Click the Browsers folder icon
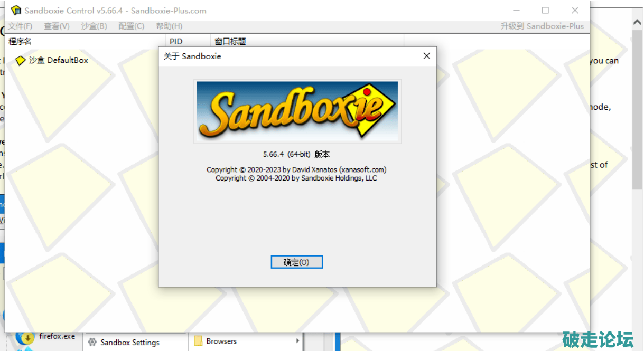The image size is (644, 351). click(x=198, y=341)
